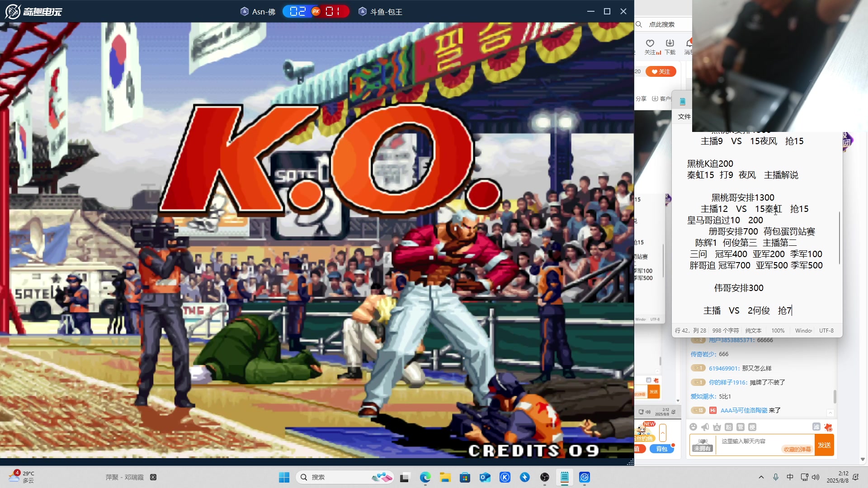Screen dimensions: 868x488
Task: Click the text line 皇马哥追过10 200
Action: 725,220
